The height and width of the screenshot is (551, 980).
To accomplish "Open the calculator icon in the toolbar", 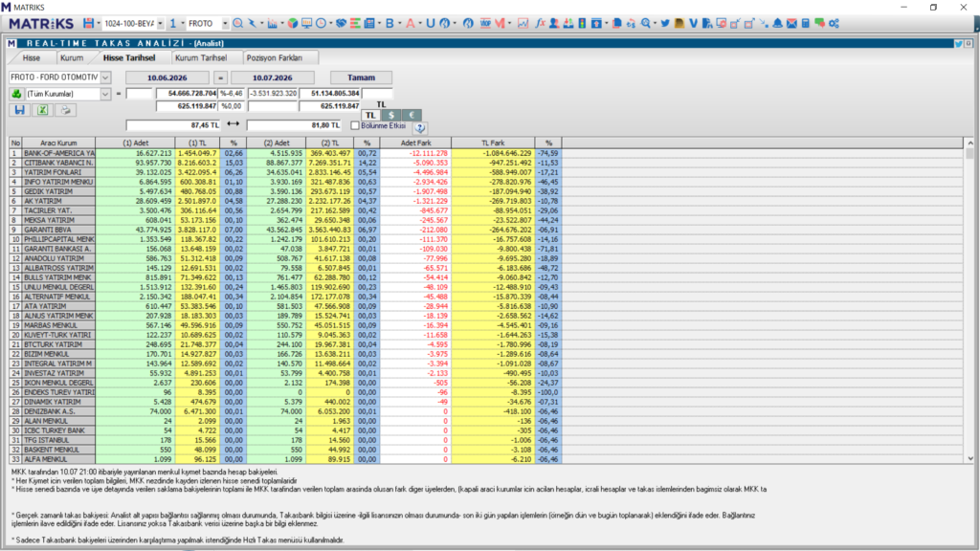I will pyautogui.click(x=806, y=24).
